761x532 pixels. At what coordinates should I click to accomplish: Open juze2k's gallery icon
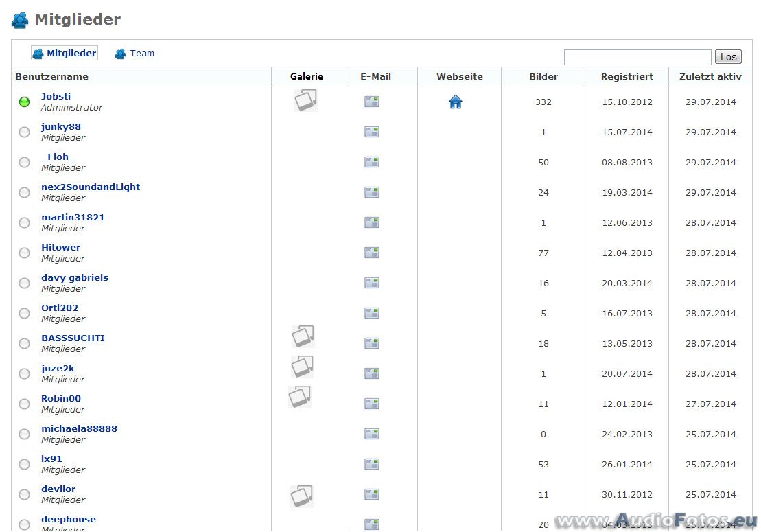point(302,367)
